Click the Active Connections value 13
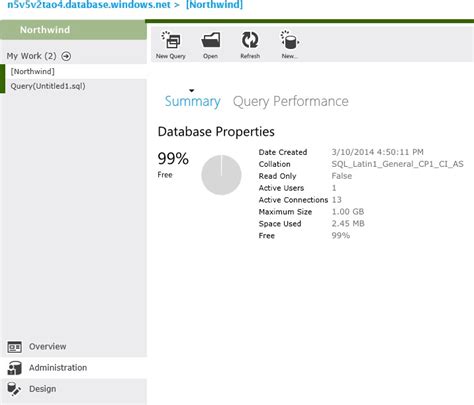This screenshot has height=405, width=474. [x=337, y=200]
